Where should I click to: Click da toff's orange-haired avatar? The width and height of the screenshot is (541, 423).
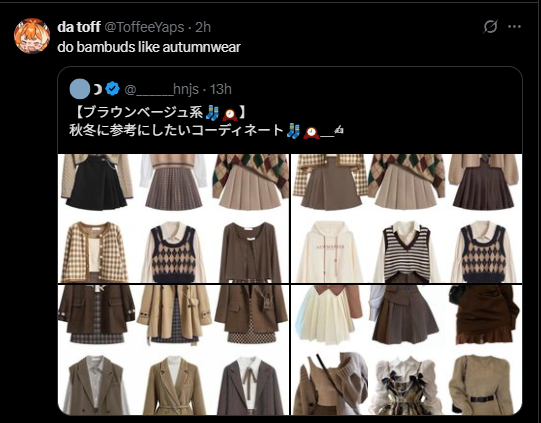tap(32, 36)
